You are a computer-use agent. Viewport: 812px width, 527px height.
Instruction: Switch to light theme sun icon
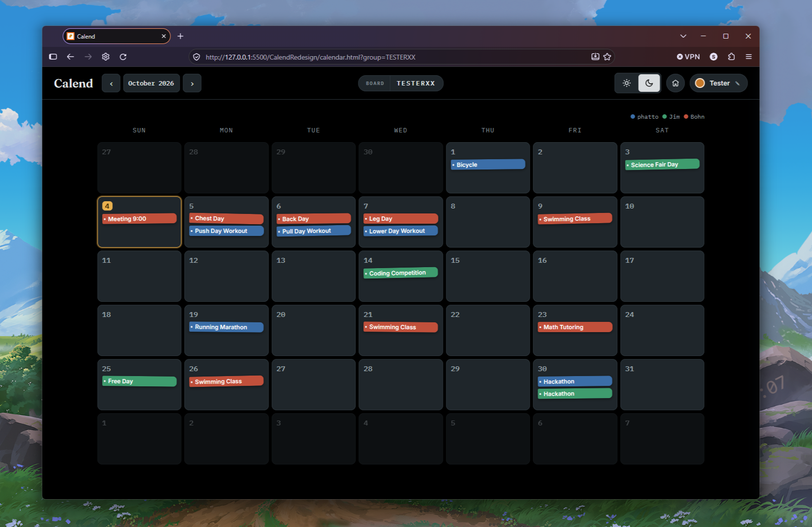(627, 83)
